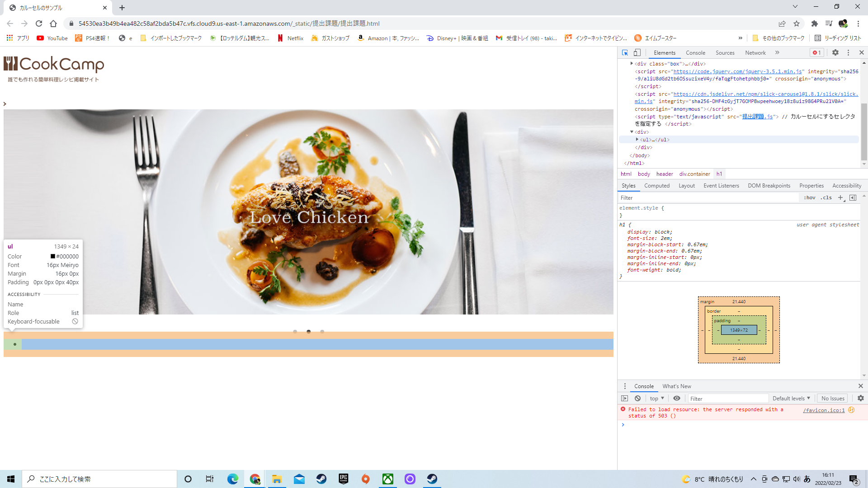
Task: Switch to the DevTools Console tab
Action: click(x=695, y=53)
